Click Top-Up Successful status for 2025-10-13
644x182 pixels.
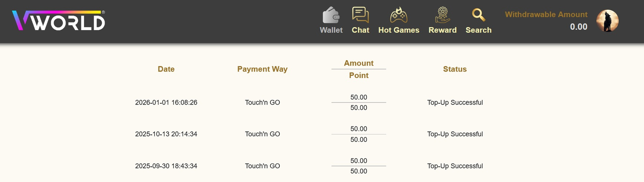click(455, 134)
